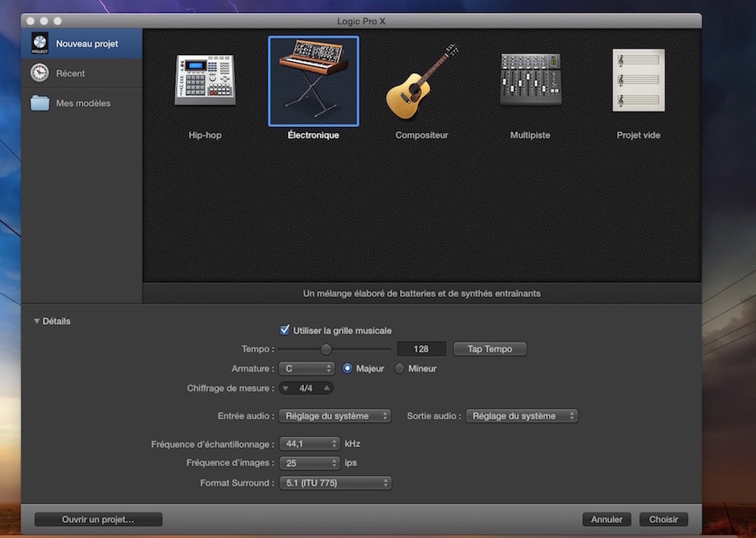Pick the Multipiste mixer template icon

point(531,79)
